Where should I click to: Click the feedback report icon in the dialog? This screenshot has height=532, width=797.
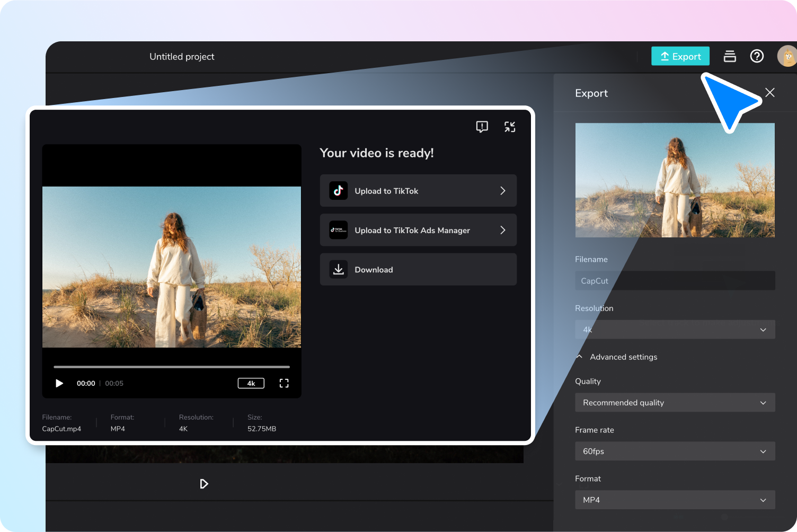click(482, 127)
